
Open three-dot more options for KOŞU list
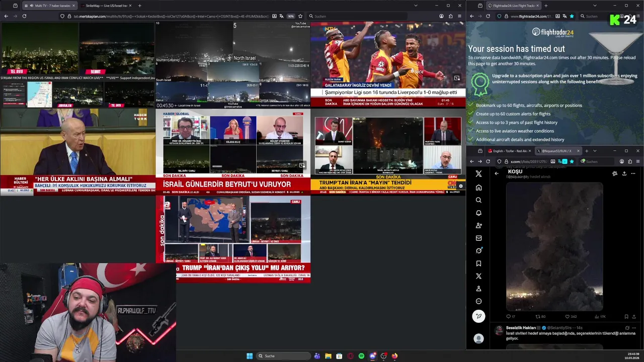click(x=633, y=173)
